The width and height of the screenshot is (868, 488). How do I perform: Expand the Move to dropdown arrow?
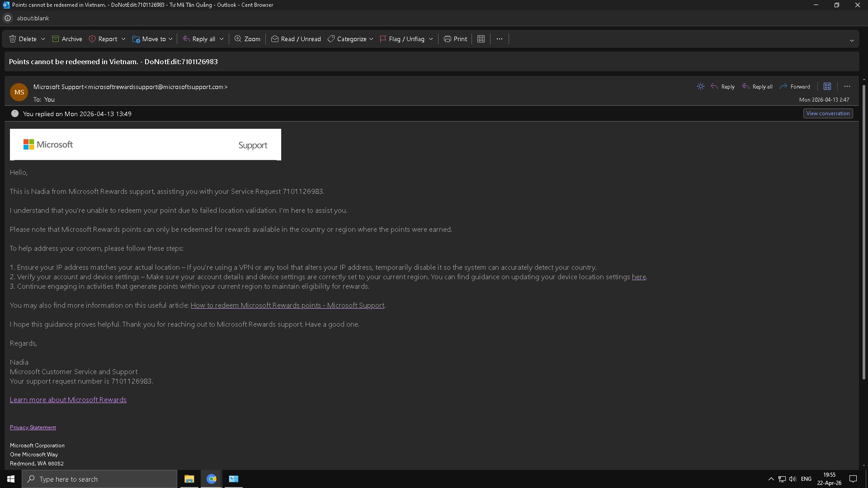coord(170,39)
